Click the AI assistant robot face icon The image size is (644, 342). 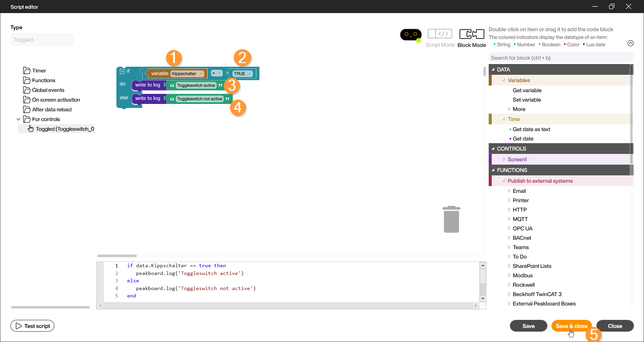pyautogui.click(x=411, y=35)
